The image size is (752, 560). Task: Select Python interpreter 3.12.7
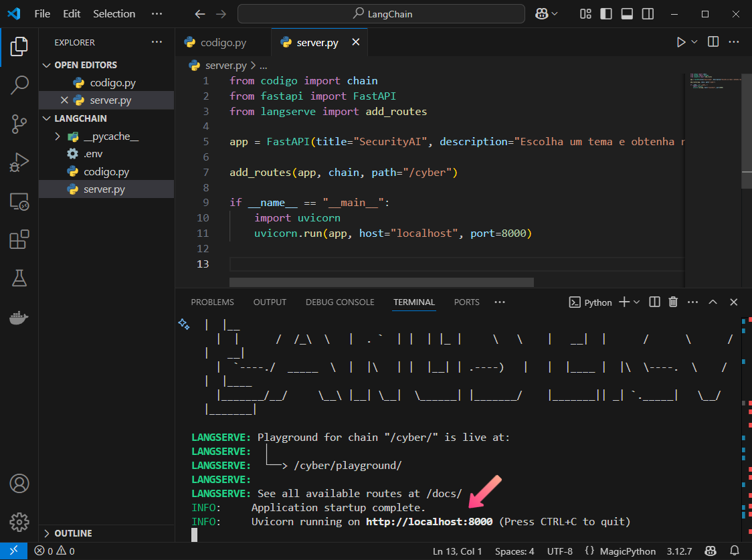[x=679, y=551]
